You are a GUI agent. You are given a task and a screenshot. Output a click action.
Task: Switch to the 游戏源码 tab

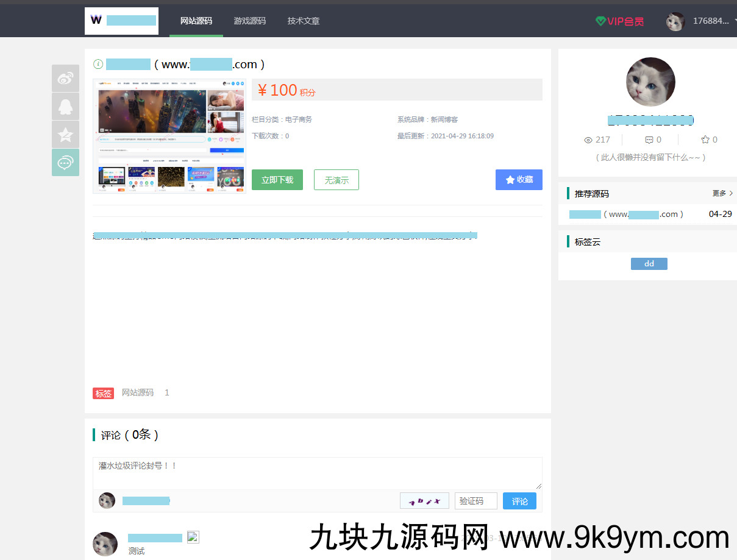[250, 20]
